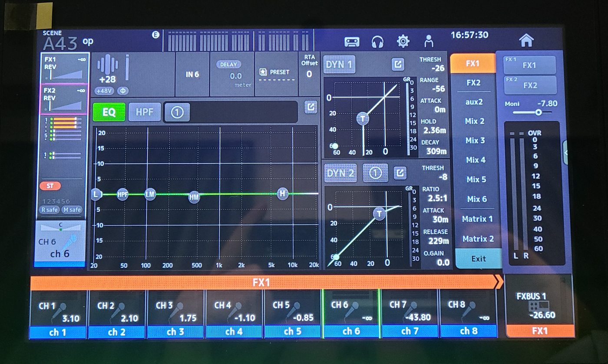
Task: Tap the FX 1 button on right panel
Action: (530, 65)
